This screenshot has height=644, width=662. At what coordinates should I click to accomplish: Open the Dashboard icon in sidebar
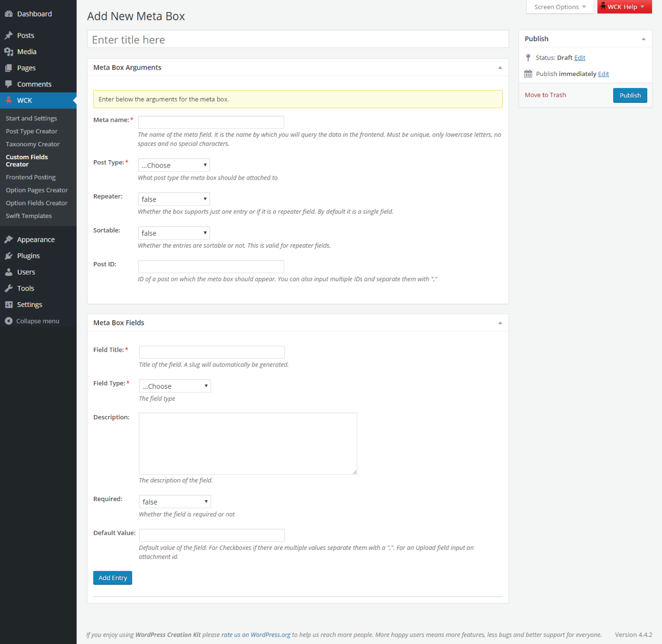point(9,14)
